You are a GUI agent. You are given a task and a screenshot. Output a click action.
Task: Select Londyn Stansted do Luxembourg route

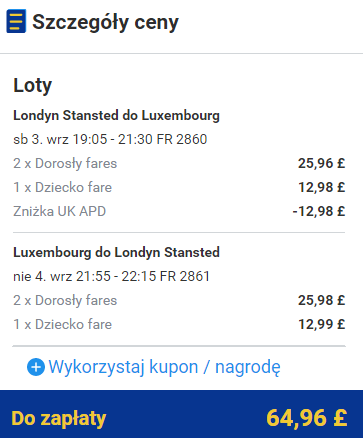click(x=116, y=115)
